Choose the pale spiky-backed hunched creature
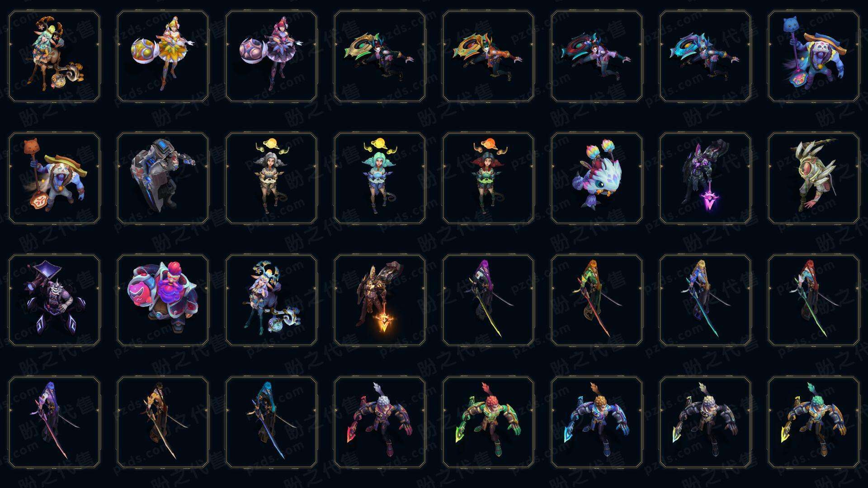Viewport: 868px width, 488px height. [814, 178]
